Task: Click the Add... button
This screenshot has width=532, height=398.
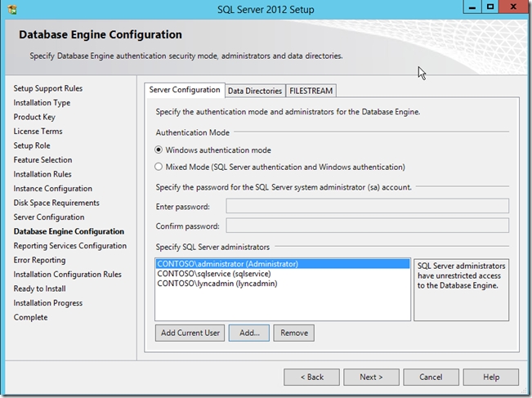Action: click(x=249, y=333)
